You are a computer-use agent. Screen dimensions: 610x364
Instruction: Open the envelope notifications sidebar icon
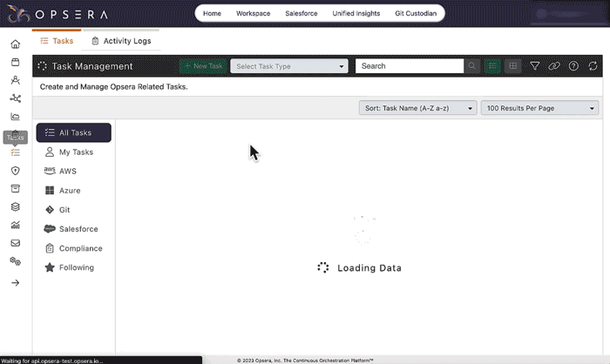pyautogui.click(x=15, y=243)
